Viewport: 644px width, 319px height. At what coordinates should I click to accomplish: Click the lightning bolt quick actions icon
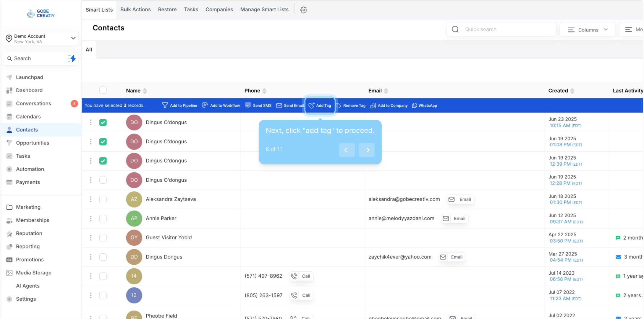point(72,58)
